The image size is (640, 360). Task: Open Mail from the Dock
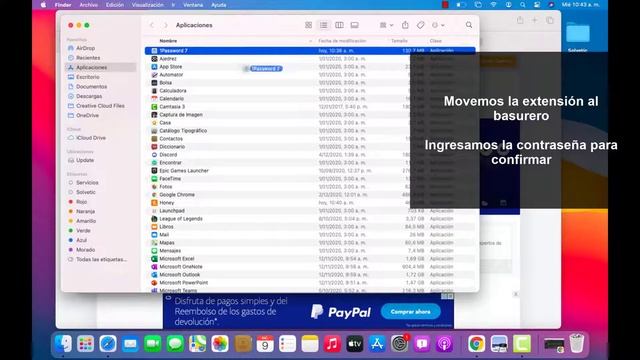pos(130,344)
